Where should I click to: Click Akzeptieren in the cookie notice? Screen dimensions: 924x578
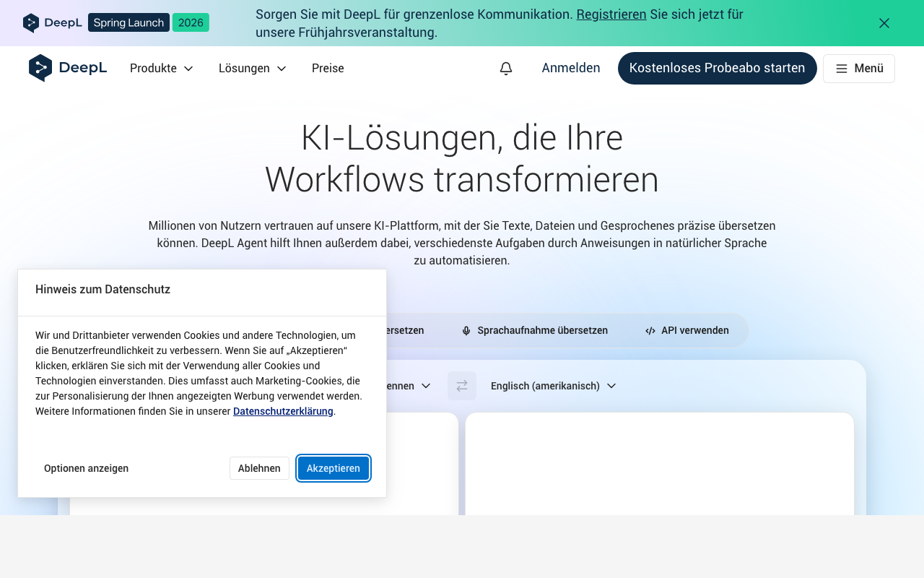pyautogui.click(x=333, y=468)
